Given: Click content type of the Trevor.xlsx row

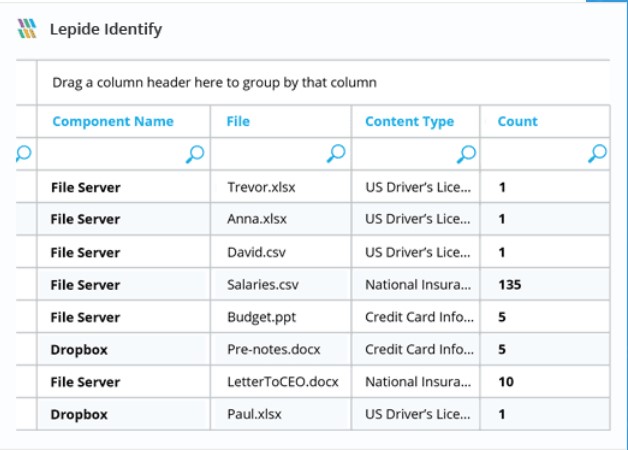Looking at the screenshot, I should coord(418,187).
